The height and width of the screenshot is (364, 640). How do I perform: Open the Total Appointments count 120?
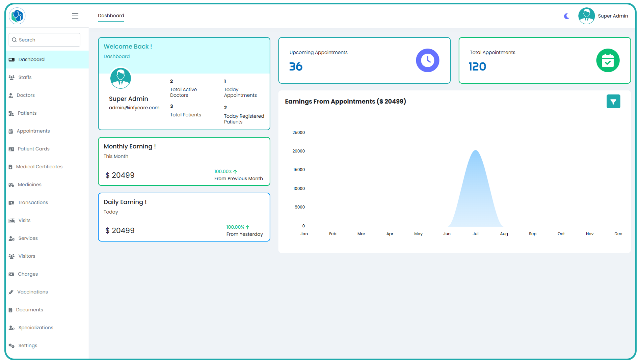coord(477,66)
